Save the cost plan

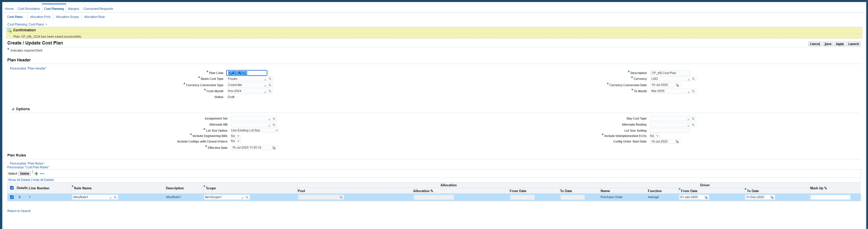(828, 44)
